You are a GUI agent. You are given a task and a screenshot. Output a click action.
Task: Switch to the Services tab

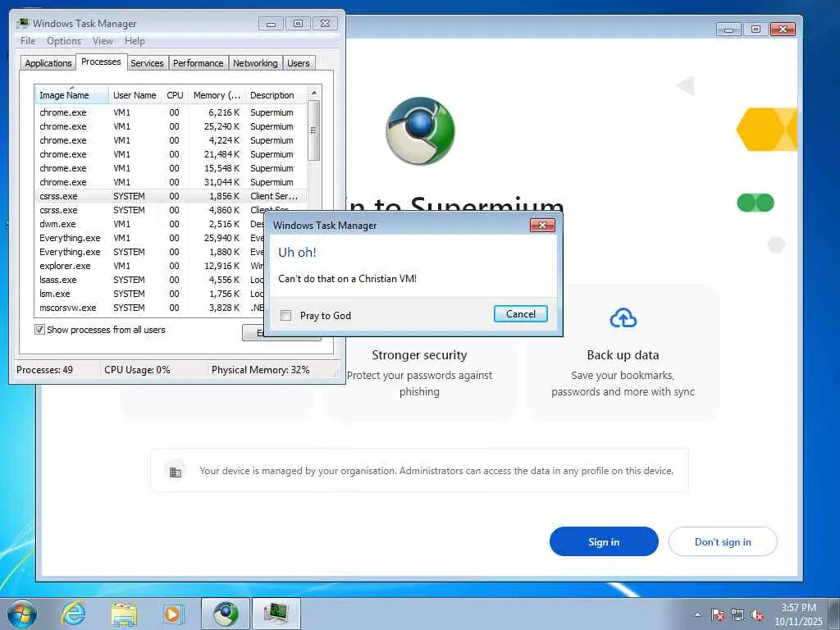click(147, 63)
